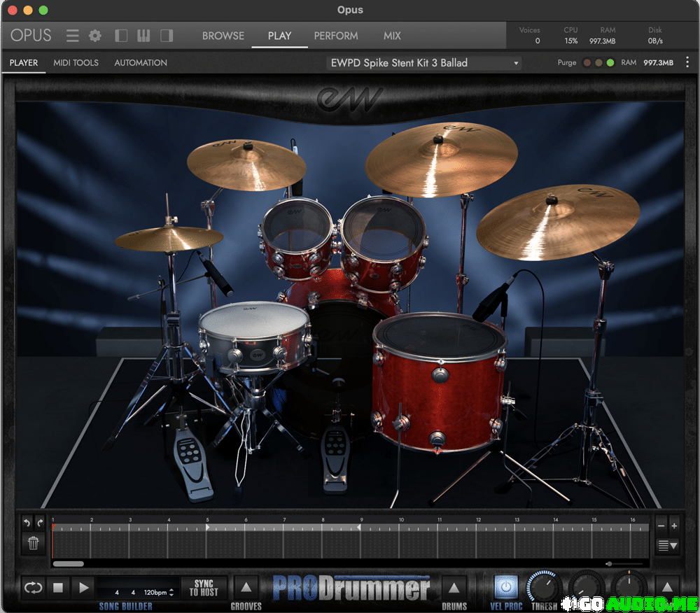Toggle the VEL PROC power button
Screen dimensions: 700x613
point(506,587)
